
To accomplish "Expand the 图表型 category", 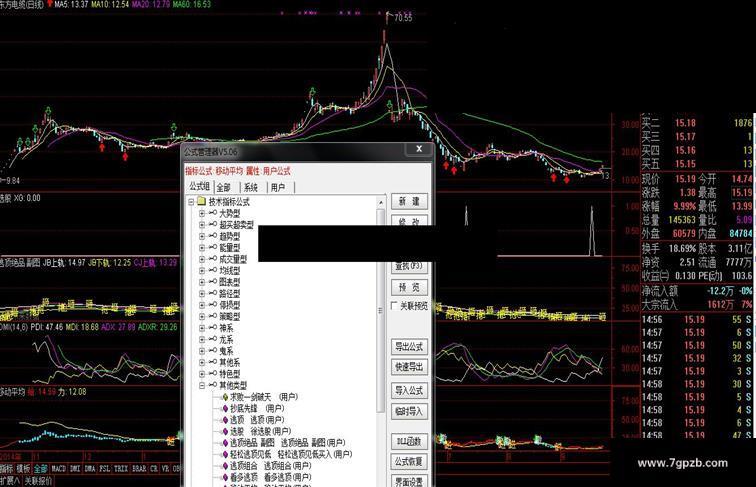I will [x=202, y=282].
